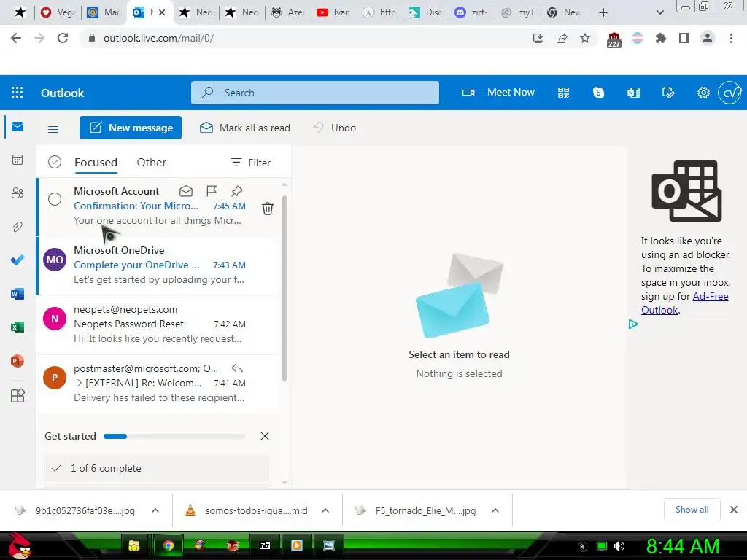Click Chrome icon in taskbar

169,545
